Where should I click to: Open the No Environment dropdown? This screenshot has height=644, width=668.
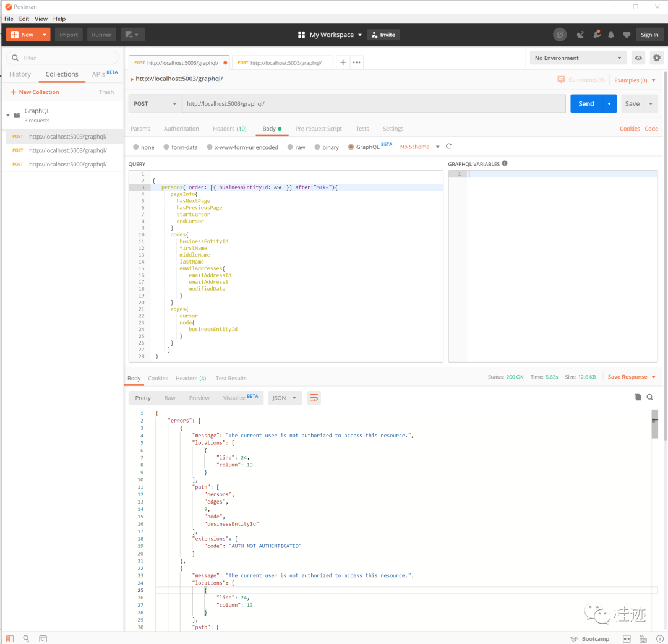point(578,58)
